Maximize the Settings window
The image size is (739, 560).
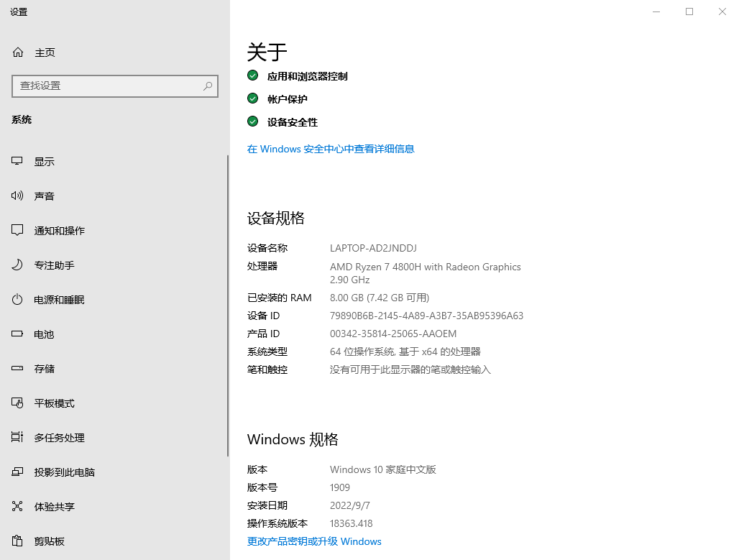click(689, 12)
